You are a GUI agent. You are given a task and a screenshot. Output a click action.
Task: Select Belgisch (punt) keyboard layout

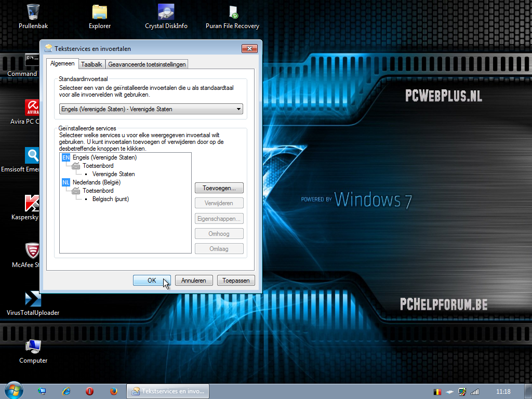click(111, 199)
